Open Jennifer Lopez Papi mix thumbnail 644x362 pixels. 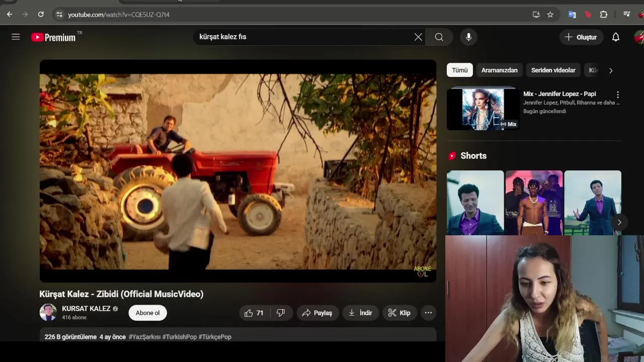click(483, 109)
